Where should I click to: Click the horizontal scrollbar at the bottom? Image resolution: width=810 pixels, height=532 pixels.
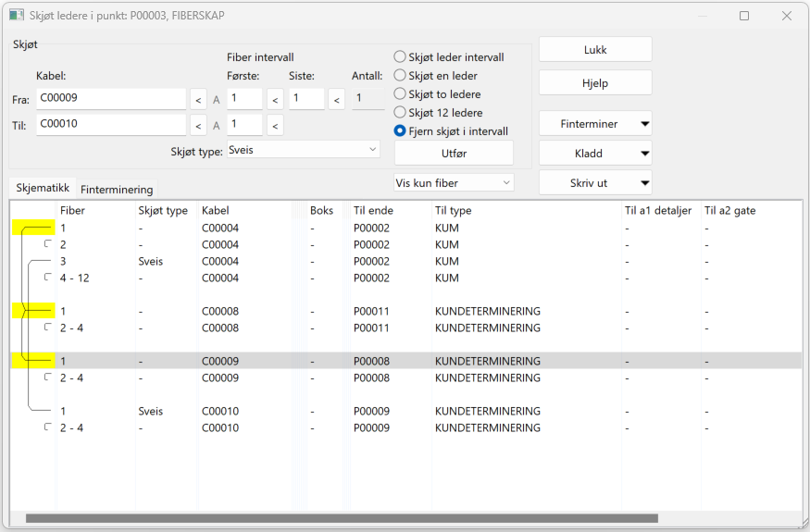[342, 518]
